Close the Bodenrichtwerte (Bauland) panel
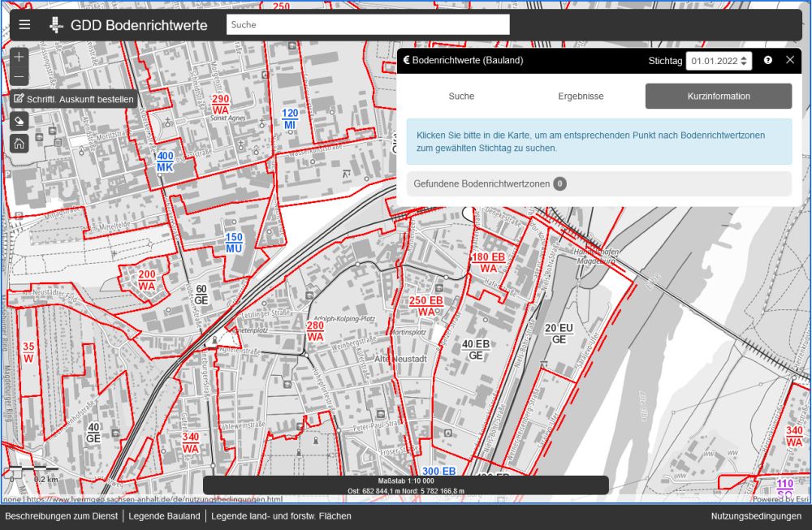This screenshot has width=812, height=530. pyautogui.click(x=790, y=60)
